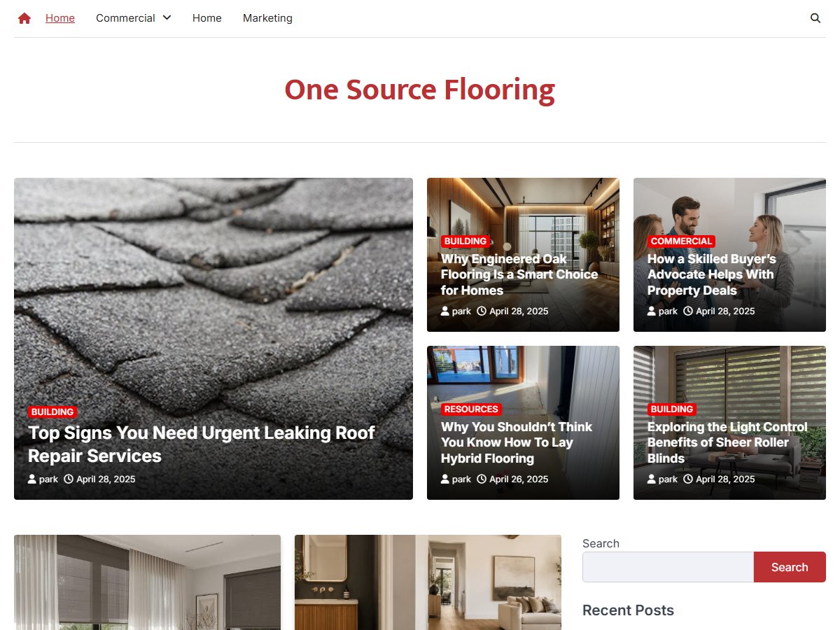The image size is (840, 630).
Task: Open the underlined red Home menu item
Action: [60, 18]
